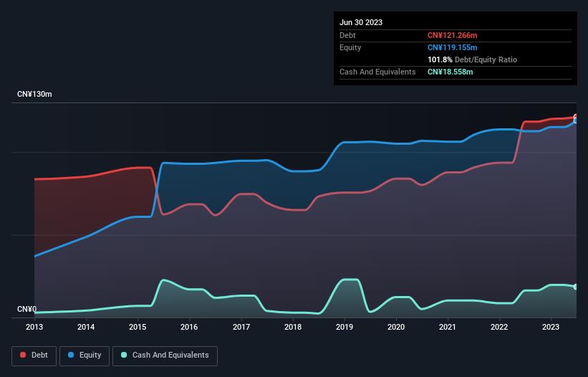Screen dimensions: 588x377
Task: Click the 2018 axis label
Action: pyautogui.click(x=293, y=327)
